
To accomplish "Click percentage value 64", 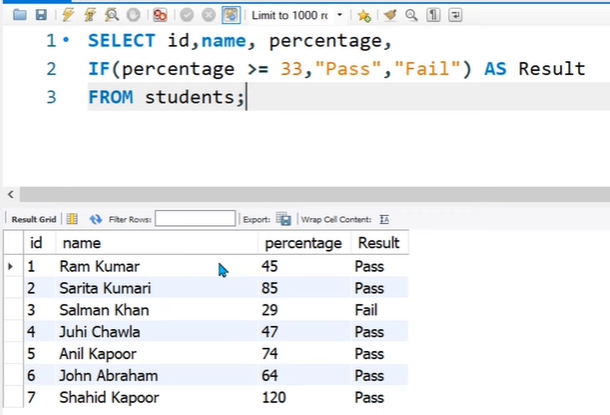I will [x=270, y=375].
